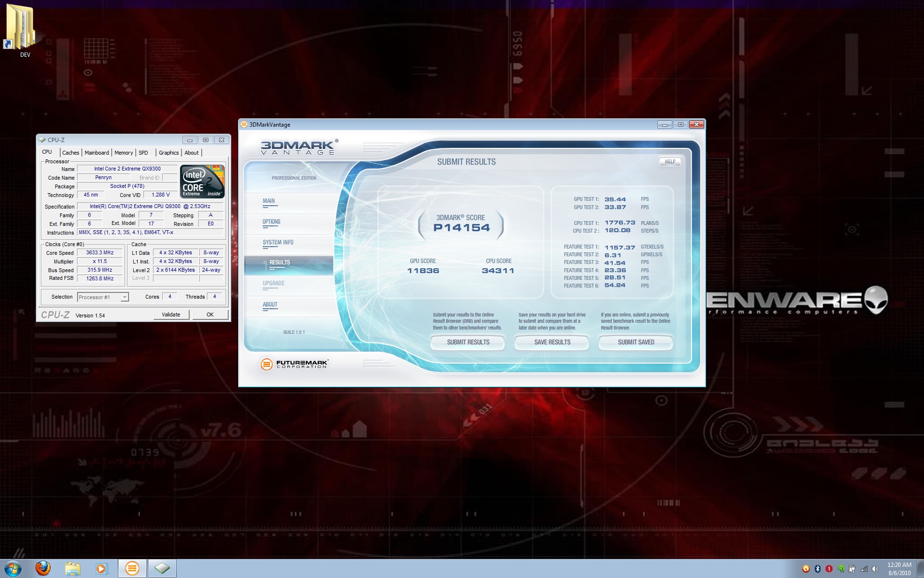This screenshot has width=924, height=578.
Task: Switch to the Memory tab in CPU-Z
Action: (124, 153)
